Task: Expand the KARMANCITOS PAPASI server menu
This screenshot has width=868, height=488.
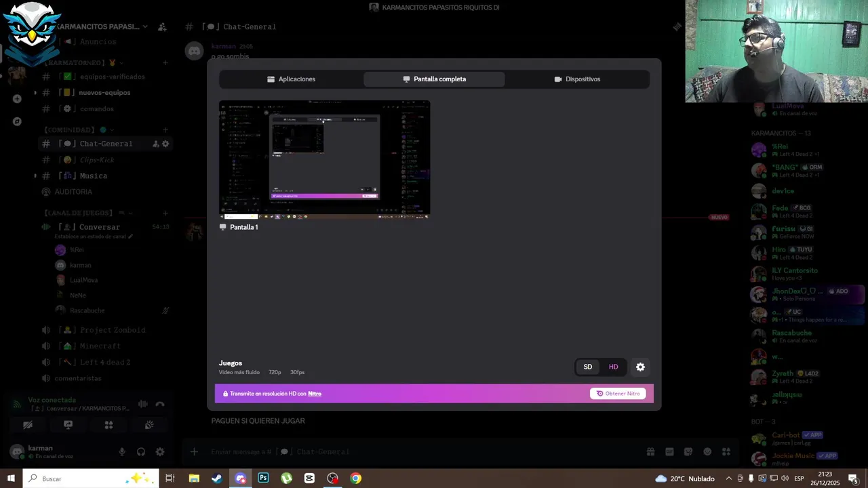Action: 102,26
